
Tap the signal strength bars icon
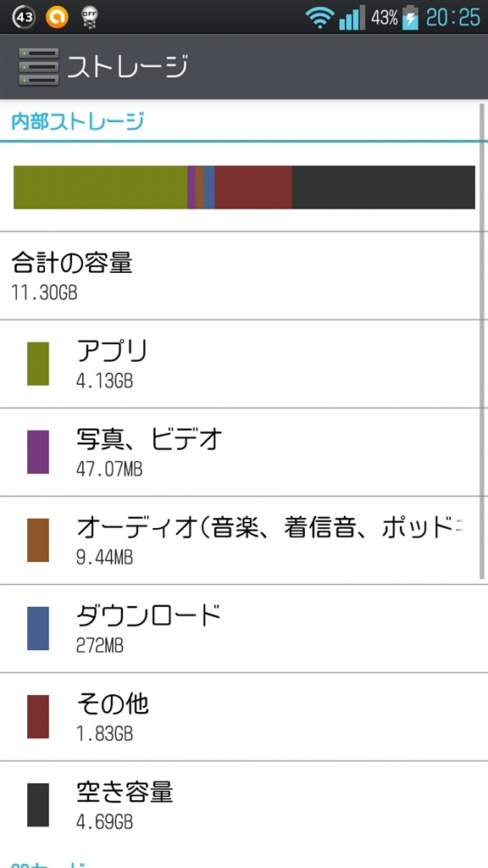pyautogui.click(x=352, y=17)
